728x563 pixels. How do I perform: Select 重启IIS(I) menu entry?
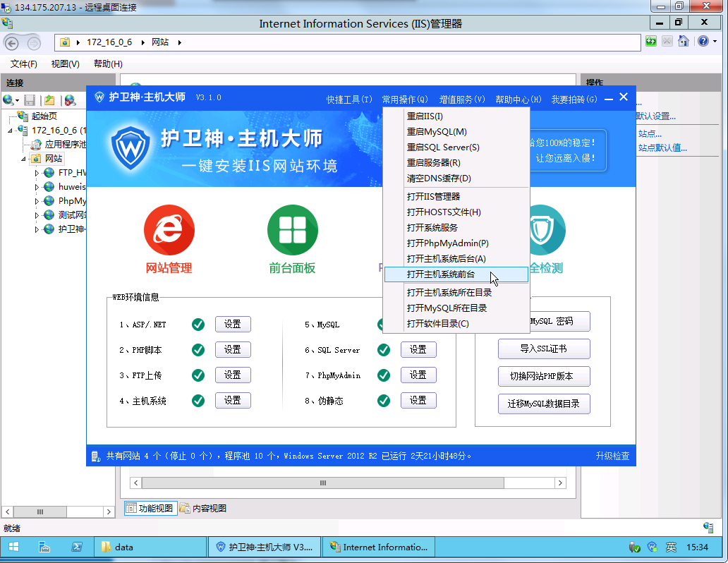coord(456,116)
